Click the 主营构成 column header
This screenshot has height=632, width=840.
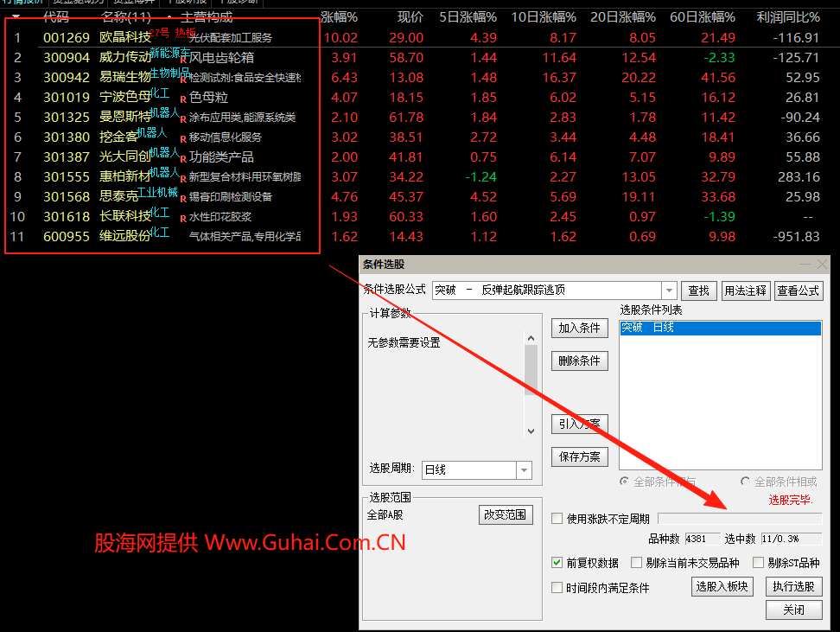pyautogui.click(x=207, y=17)
